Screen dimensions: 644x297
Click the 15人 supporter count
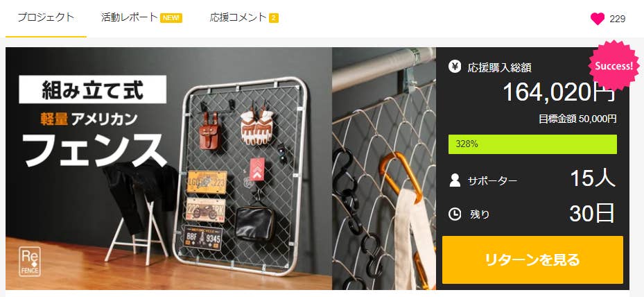[x=593, y=178]
